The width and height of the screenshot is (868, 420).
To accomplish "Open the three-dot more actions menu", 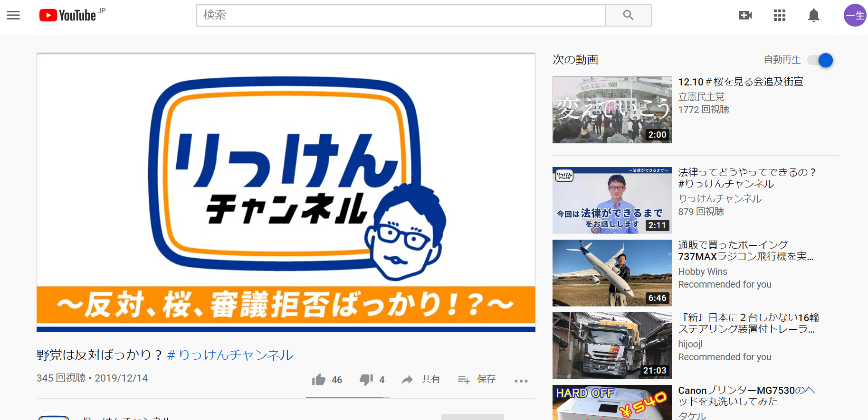I will pos(521,381).
